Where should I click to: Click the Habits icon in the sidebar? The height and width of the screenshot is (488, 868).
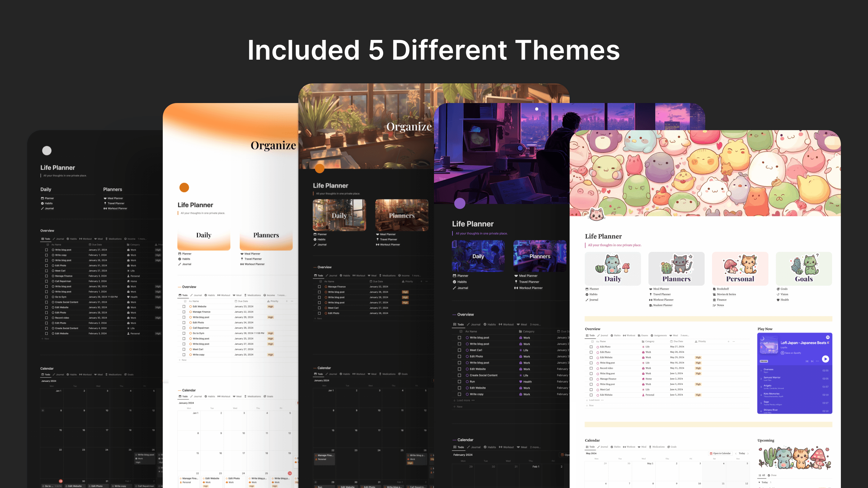pyautogui.click(x=42, y=203)
